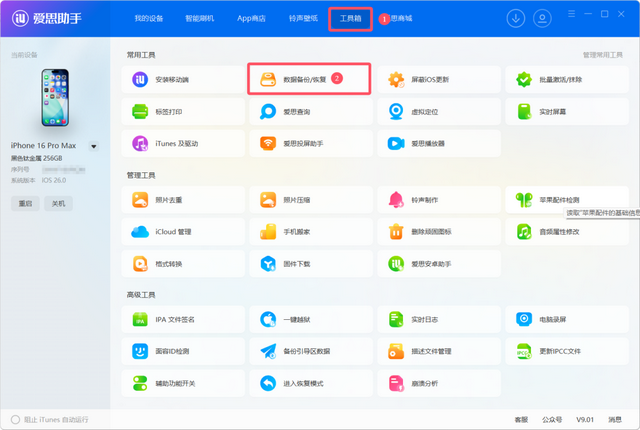Image resolution: width=640 pixels, height=430 pixels.
Task: Open the 标签打印 printer icon
Action: [x=140, y=111]
